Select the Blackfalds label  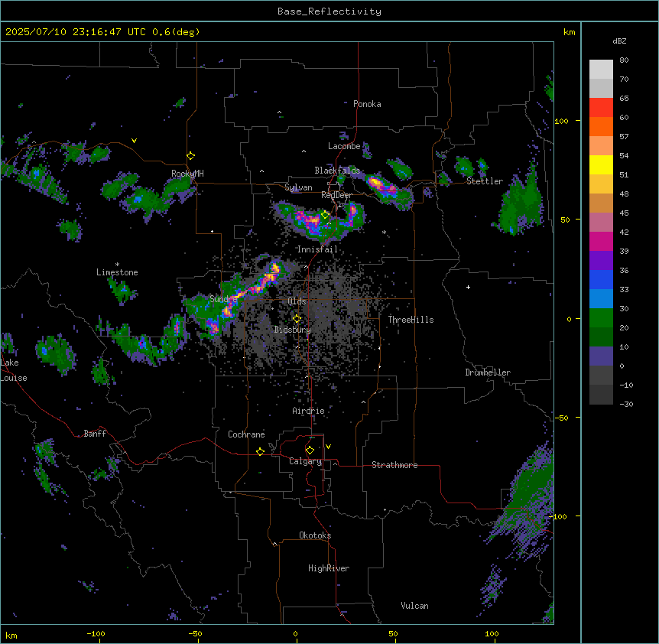[337, 171]
